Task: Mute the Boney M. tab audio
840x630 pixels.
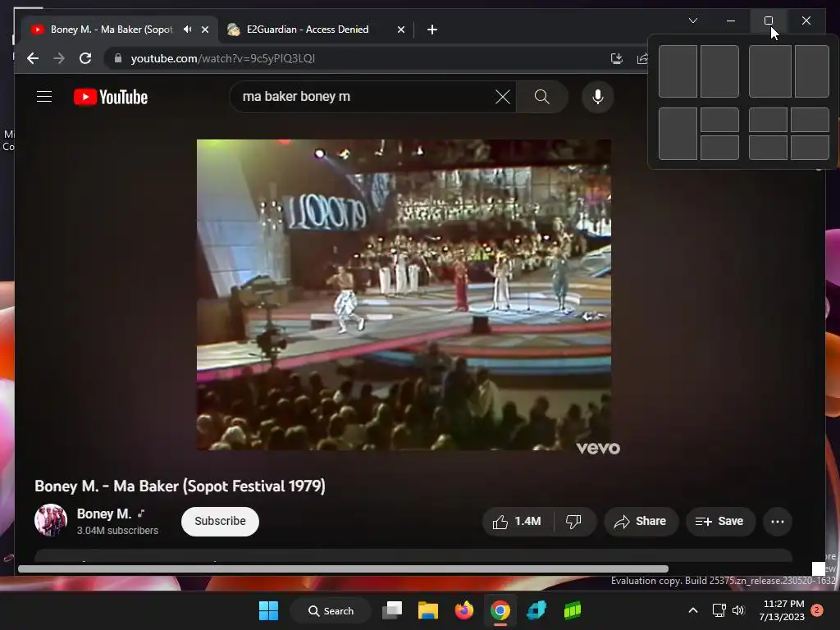Action: pos(187,30)
